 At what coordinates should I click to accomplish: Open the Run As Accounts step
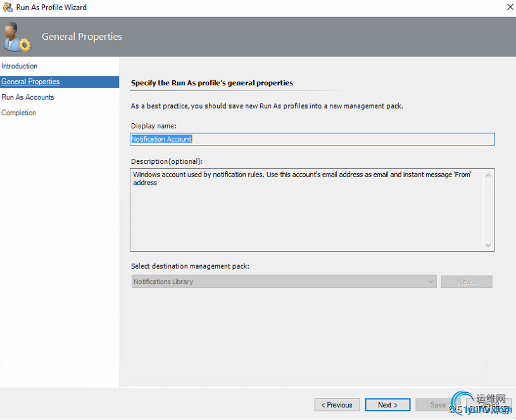coord(28,97)
